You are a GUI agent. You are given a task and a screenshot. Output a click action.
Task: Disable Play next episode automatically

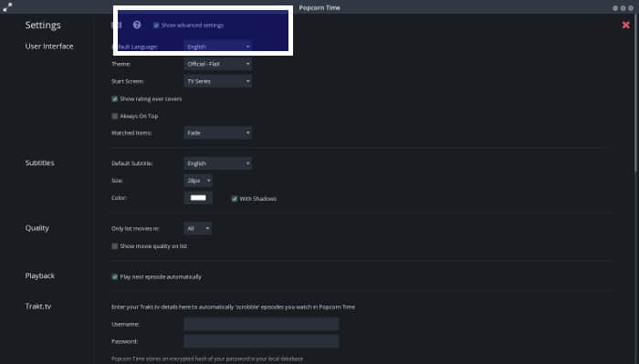[114, 276]
